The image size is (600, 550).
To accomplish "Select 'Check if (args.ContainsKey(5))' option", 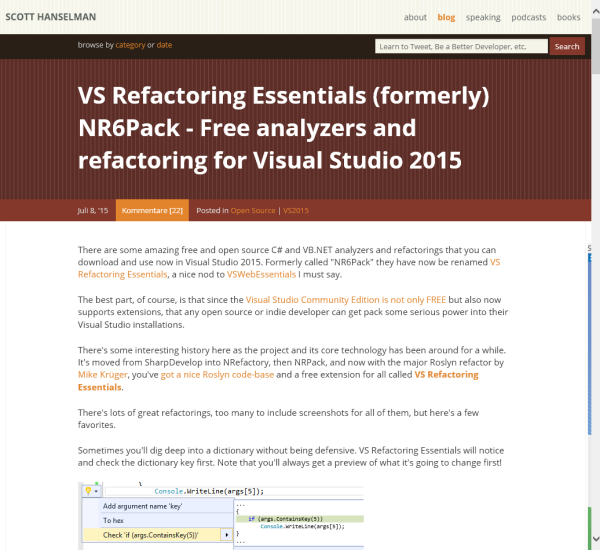I will coord(152,535).
